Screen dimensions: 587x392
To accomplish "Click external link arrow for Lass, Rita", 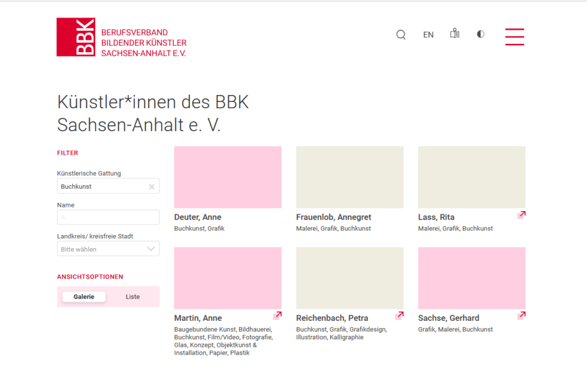I will [522, 214].
